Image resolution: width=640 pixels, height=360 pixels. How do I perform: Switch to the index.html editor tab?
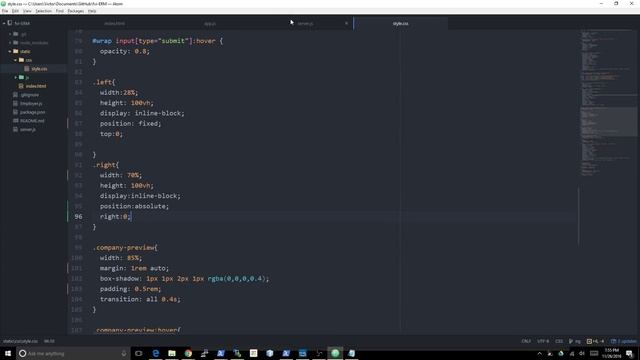(115, 24)
